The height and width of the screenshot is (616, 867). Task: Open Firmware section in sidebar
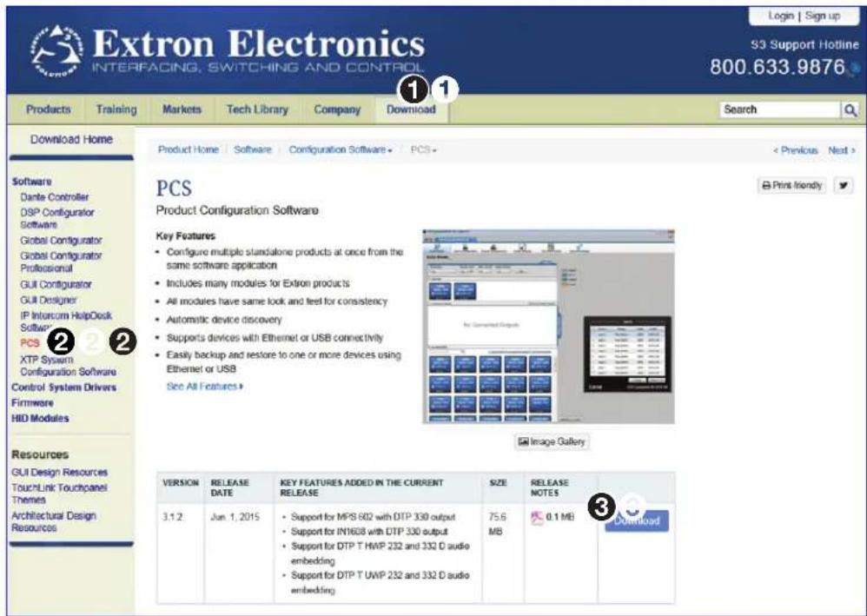click(33, 402)
